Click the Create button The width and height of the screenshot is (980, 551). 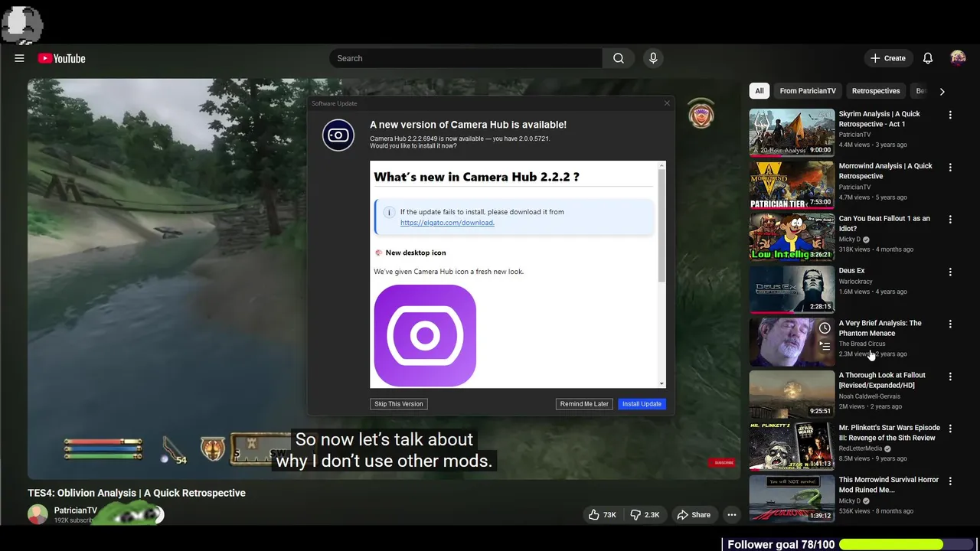(887, 58)
